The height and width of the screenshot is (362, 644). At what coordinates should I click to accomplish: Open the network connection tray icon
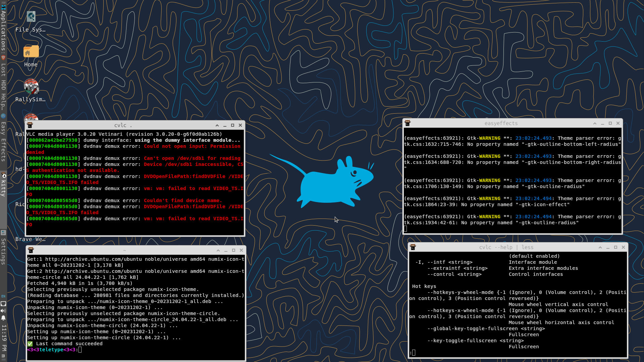pos(3,304)
